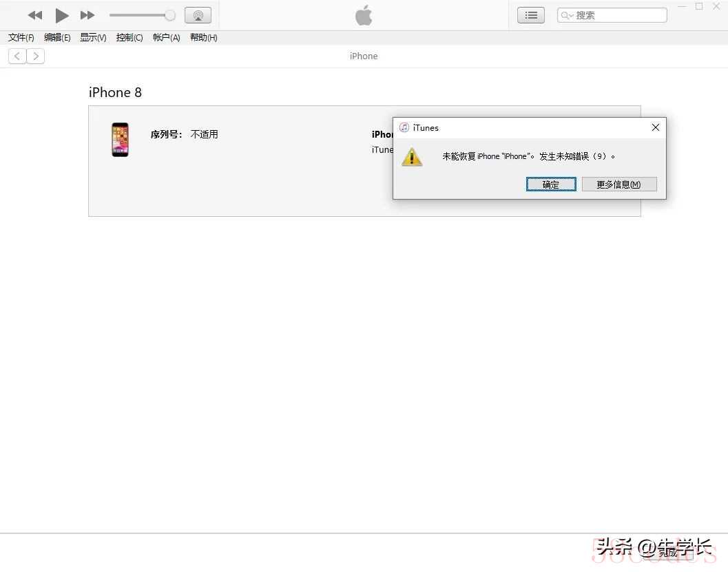
Task: Click the previous track rewind icon
Action: click(35, 15)
